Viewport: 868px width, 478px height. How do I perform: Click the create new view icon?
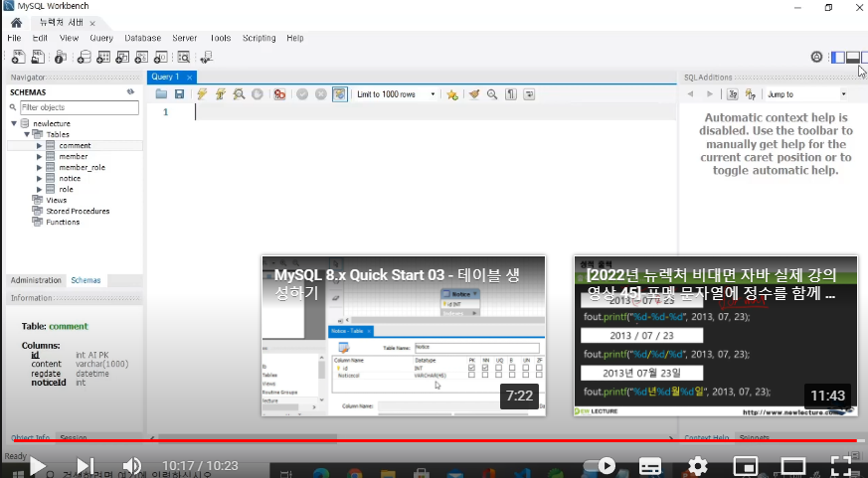coord(122,57)
